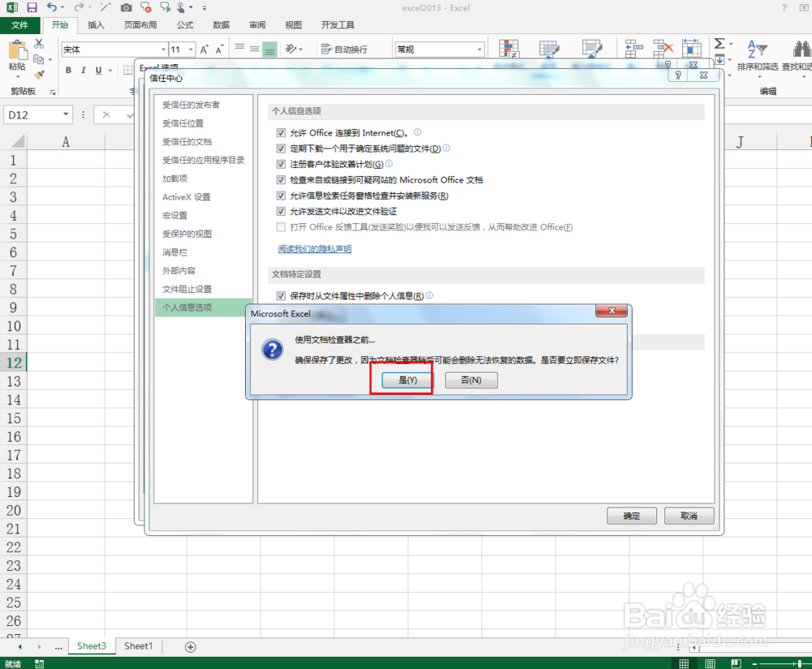The width and height of the screenshot is (812, 669).
Task: Uncheck 保存时从文件属性中删除个人信息
Action: pos(281,296)
